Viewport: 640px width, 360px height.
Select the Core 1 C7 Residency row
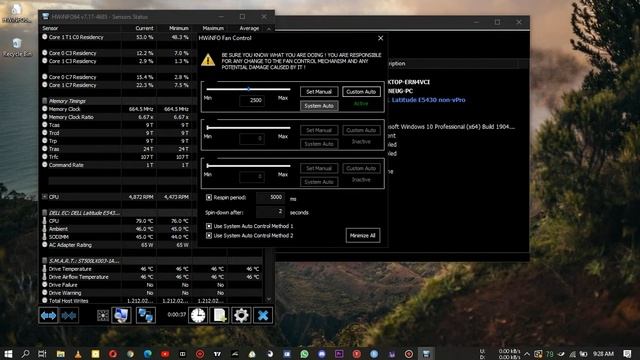tap(116, 85)
